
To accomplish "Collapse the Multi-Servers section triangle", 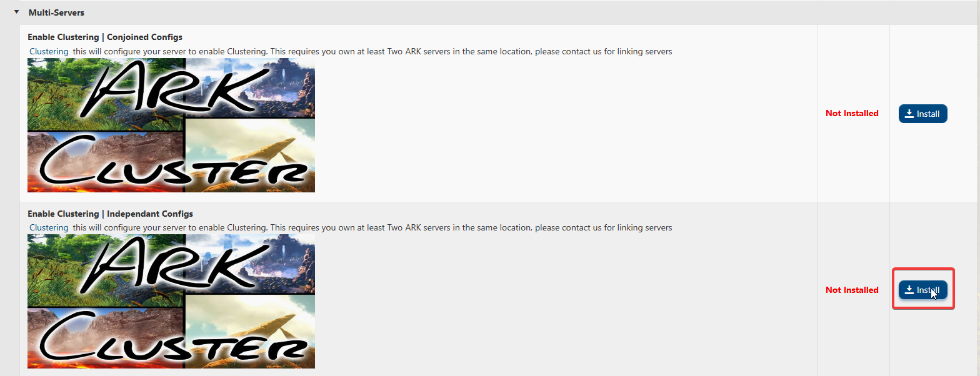I will pyautogui.click(x=17, y=12).
